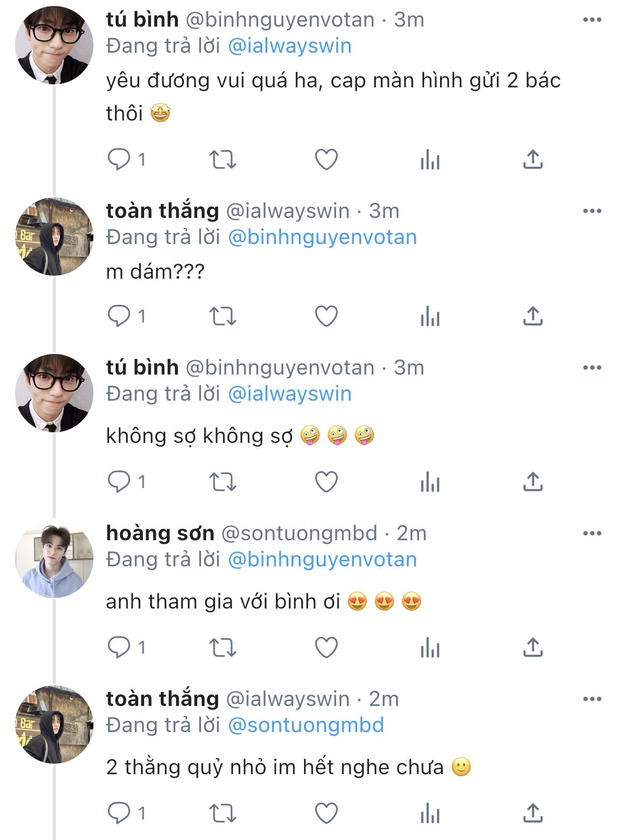Open @binhnguyenvotan mention in 'm dám???' reply

(323, 237)
